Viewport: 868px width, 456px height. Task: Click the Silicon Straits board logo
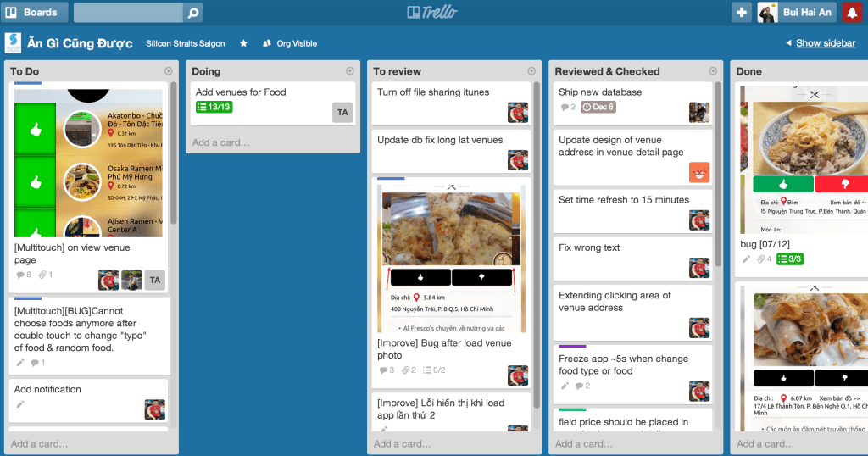(x=13, y=43)
